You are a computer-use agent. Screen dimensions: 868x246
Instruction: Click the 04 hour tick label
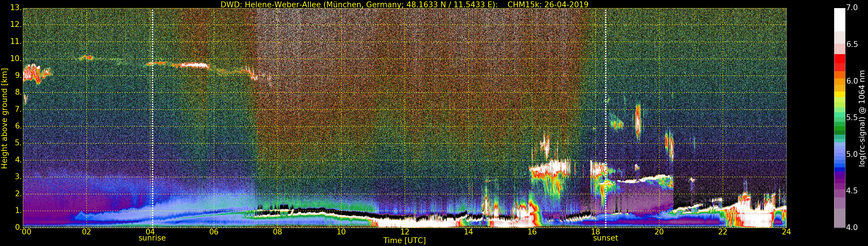tap(150, 232)
